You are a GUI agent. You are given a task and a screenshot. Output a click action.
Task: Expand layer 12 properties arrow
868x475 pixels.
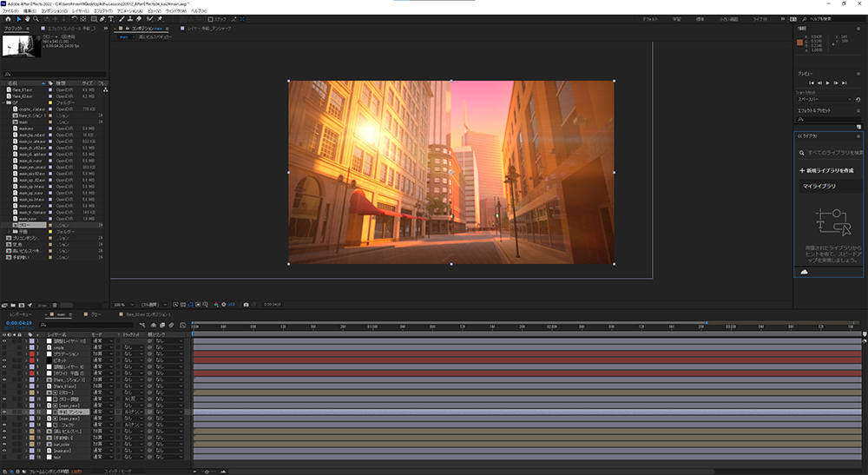(x=26, y=412)
